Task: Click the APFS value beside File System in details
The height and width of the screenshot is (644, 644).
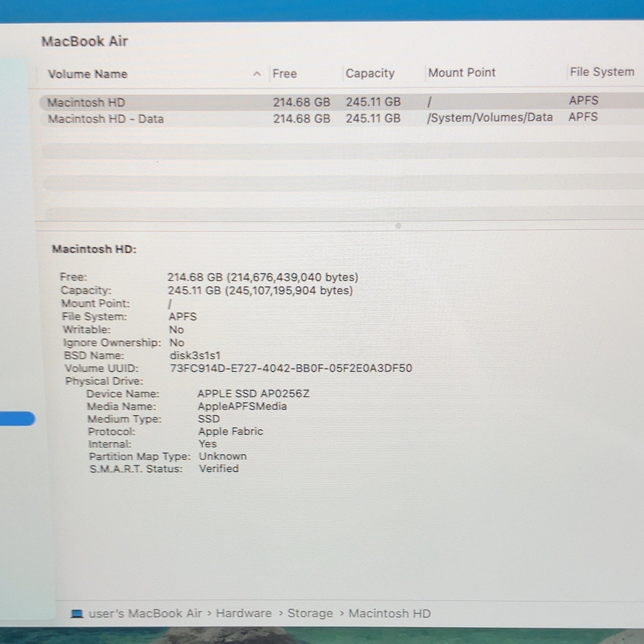Action: pyautogui.click(x=182, y=317)
